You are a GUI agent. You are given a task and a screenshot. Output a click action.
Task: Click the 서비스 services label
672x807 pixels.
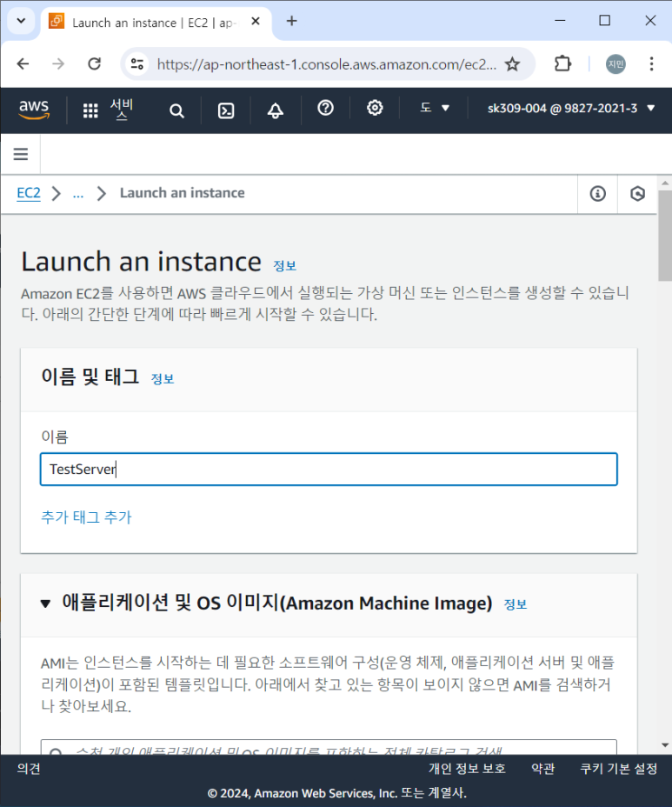coord(122,110)
